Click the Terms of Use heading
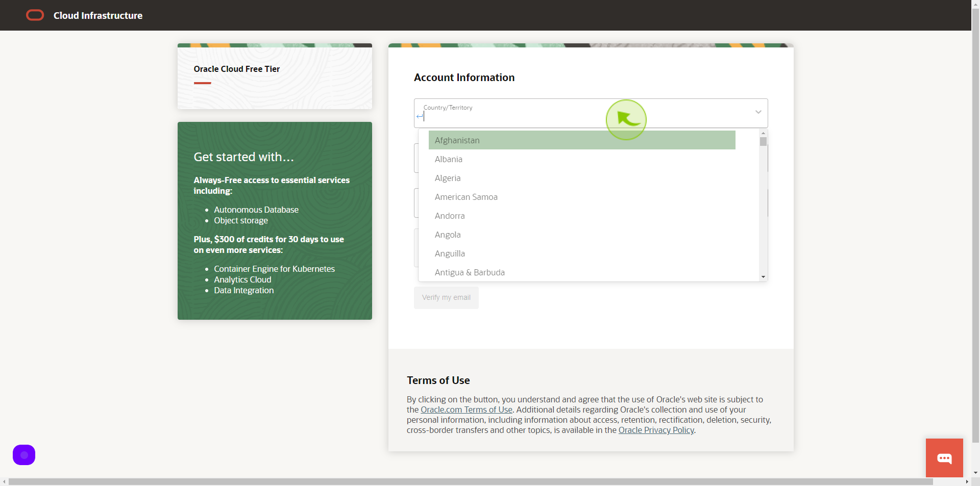 (438, 380)
